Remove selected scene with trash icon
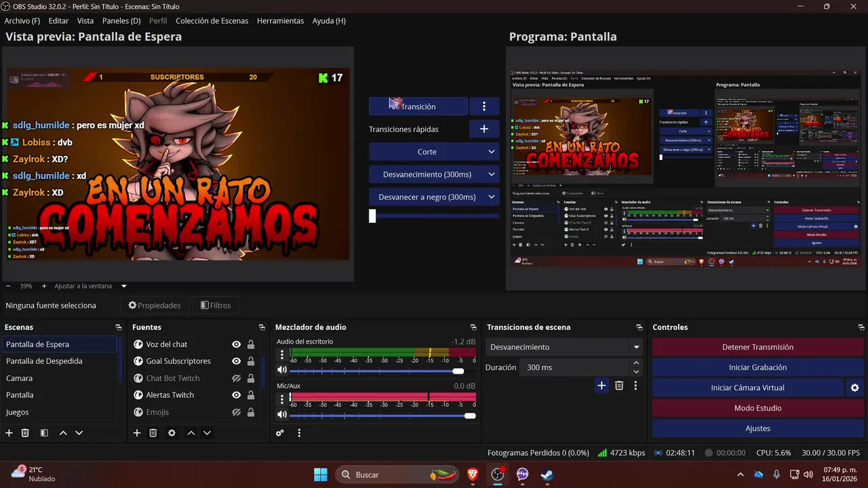Image resolution: width=868 pixels, height=488 pixels. tap(25, 432)
